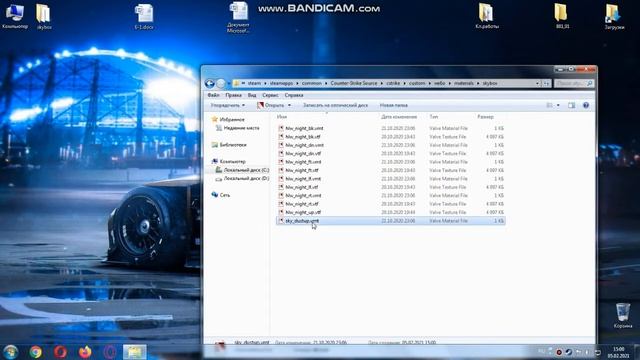Click the taskbar clock

(619, 352)
